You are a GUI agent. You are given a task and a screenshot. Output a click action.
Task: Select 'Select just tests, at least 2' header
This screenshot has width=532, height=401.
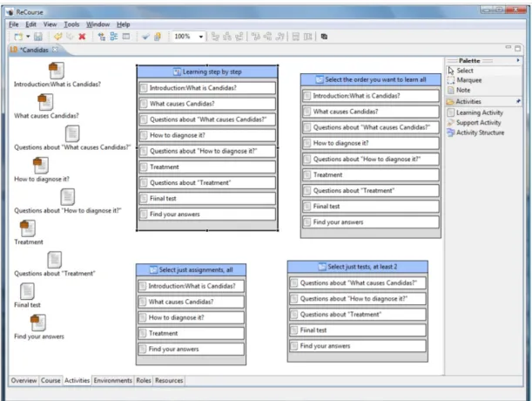point(358,267)
